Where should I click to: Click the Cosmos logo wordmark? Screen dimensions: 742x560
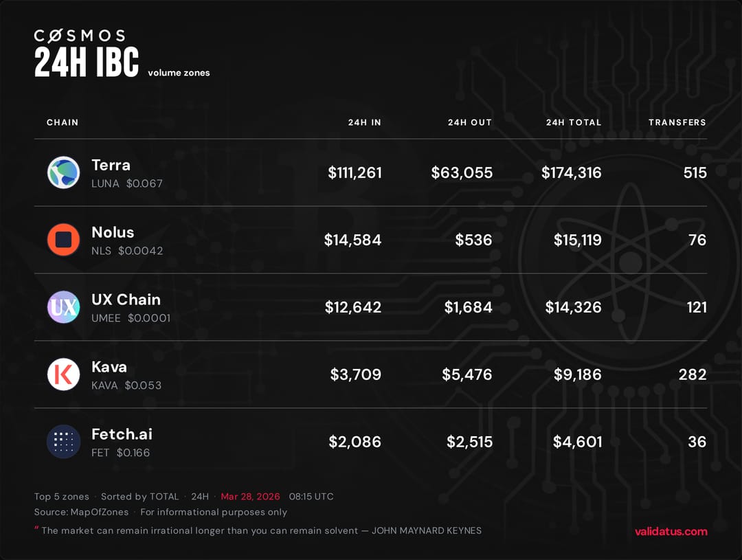tap(80, 36)
